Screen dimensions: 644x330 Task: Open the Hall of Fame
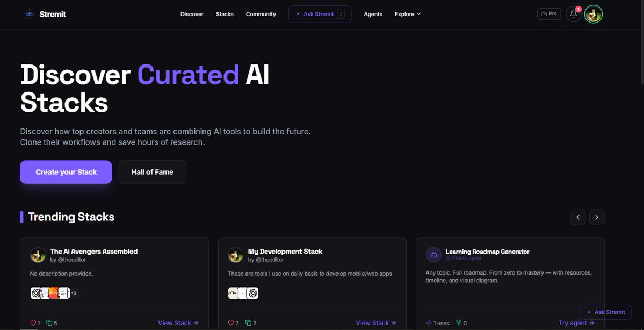[x=152, y=171]
